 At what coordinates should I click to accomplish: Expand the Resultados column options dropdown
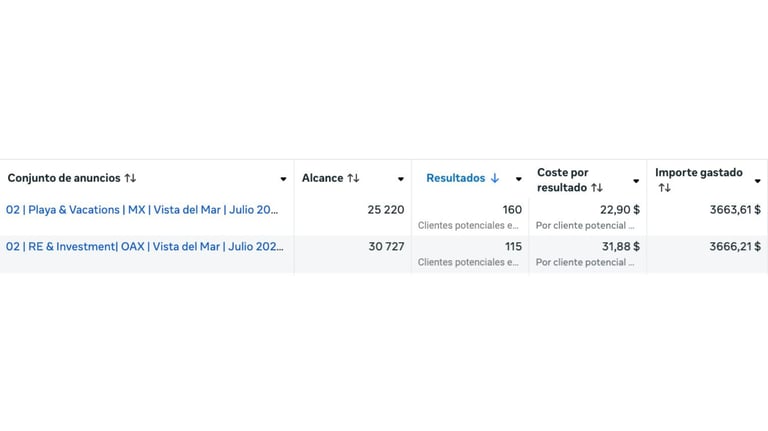[518, 180]
